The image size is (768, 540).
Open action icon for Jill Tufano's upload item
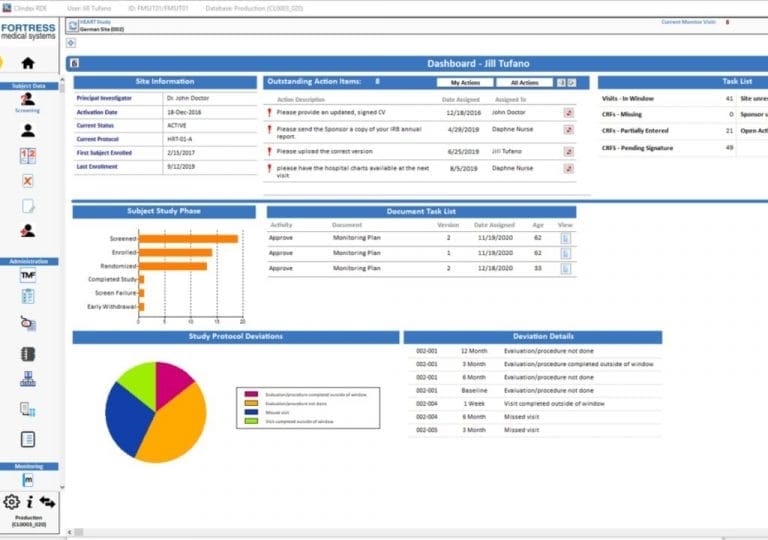coord(569,151)
